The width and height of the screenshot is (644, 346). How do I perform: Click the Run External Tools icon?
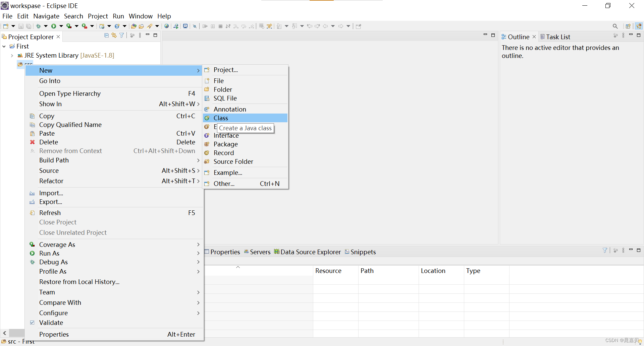point(85,26)
